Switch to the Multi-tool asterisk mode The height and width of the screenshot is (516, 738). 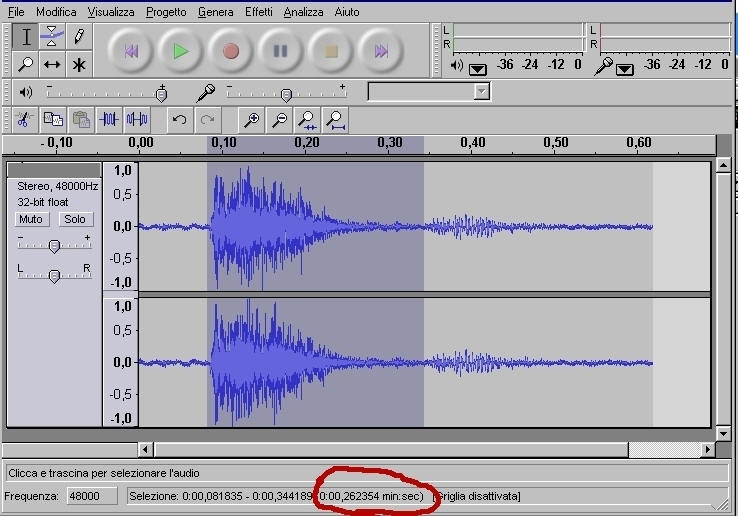[79, 64]
